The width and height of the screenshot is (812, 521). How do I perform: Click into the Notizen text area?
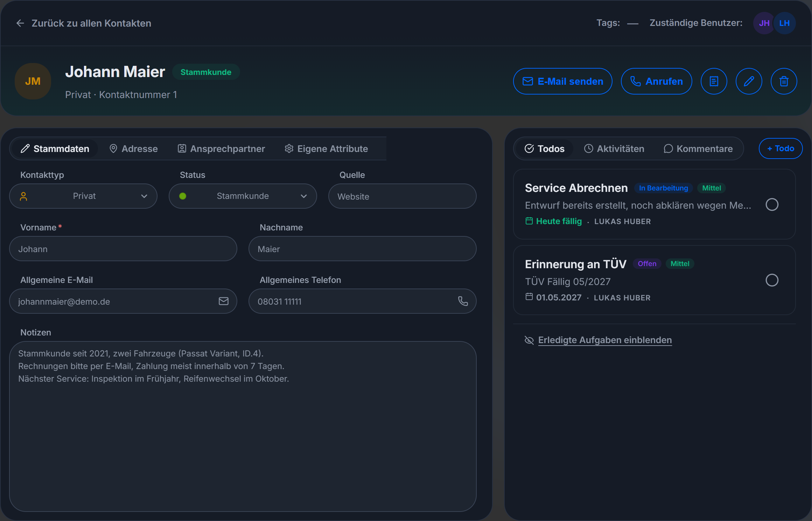(243, 426)
